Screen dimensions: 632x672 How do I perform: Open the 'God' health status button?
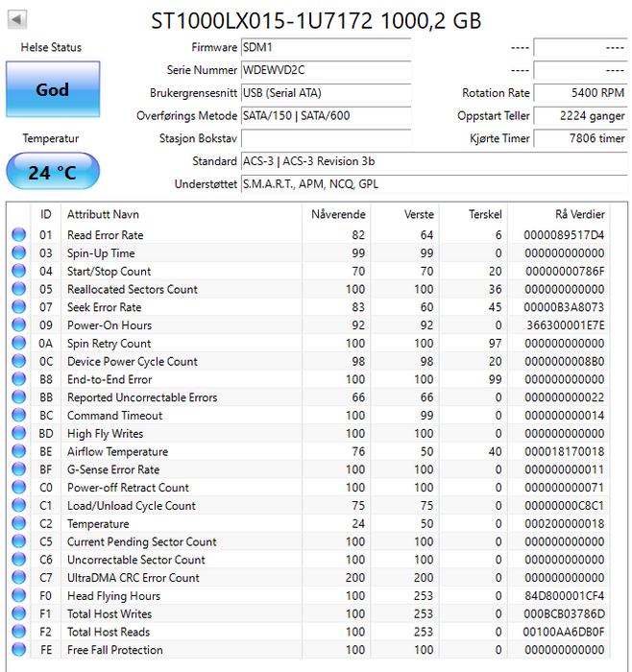tap(52, 89)
